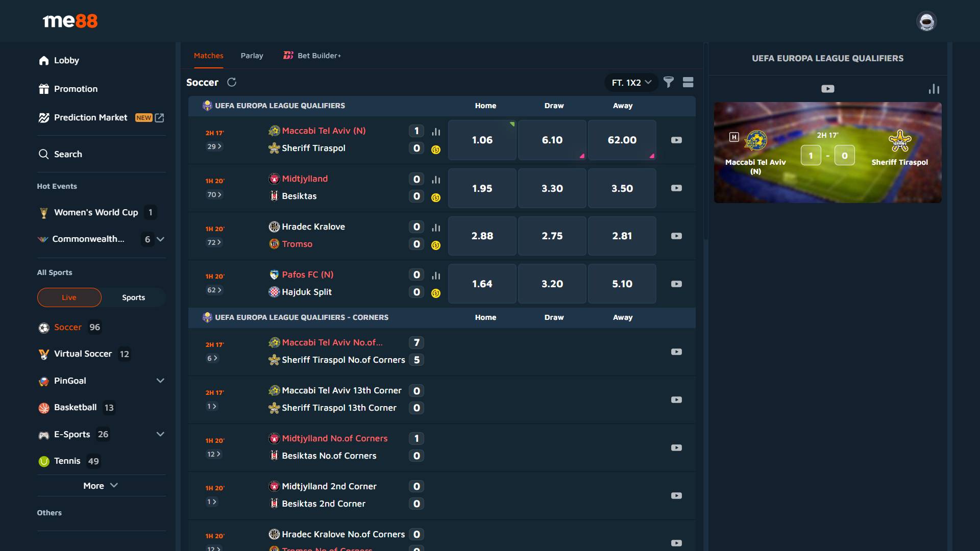Open the me88 logo home link

tap(70, 21)
